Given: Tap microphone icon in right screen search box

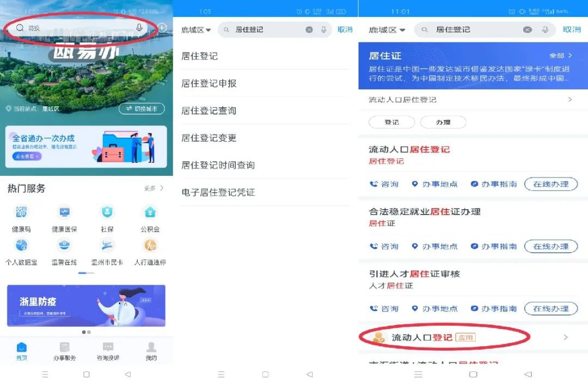Looking at the screenshot, I should coord(545,29).
